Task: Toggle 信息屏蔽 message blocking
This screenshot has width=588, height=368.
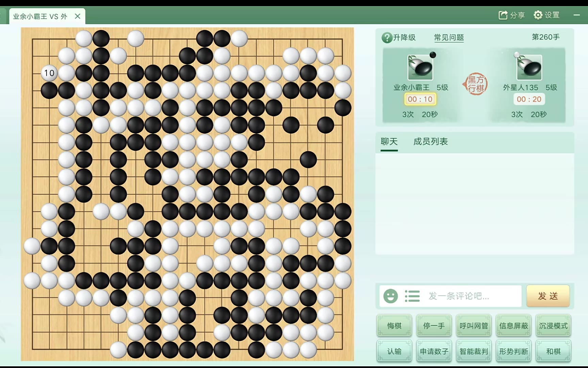Action: (x=513, y=326)
